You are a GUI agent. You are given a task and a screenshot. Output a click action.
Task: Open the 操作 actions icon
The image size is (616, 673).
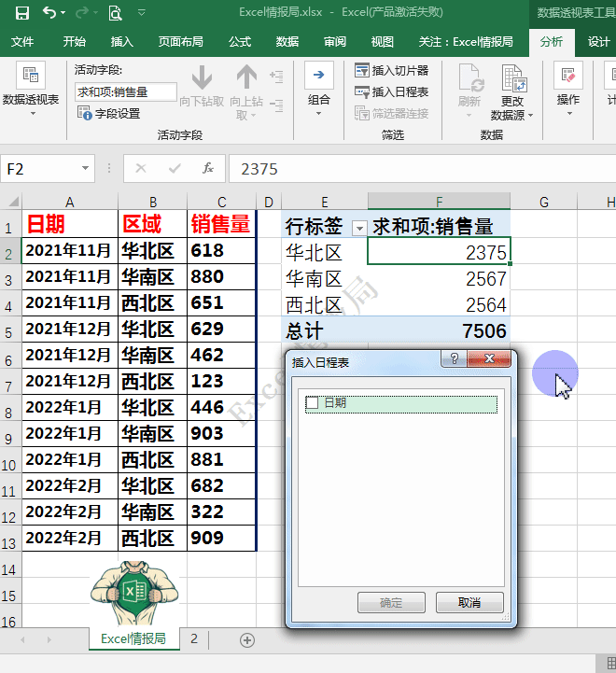click(x=567, y=75)
